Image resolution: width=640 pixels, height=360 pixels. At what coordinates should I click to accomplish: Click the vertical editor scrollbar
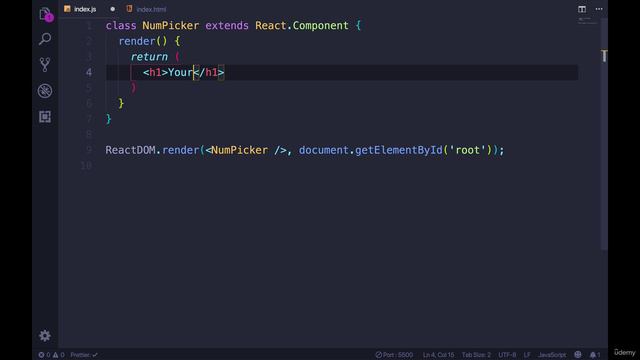click(604, 133)
